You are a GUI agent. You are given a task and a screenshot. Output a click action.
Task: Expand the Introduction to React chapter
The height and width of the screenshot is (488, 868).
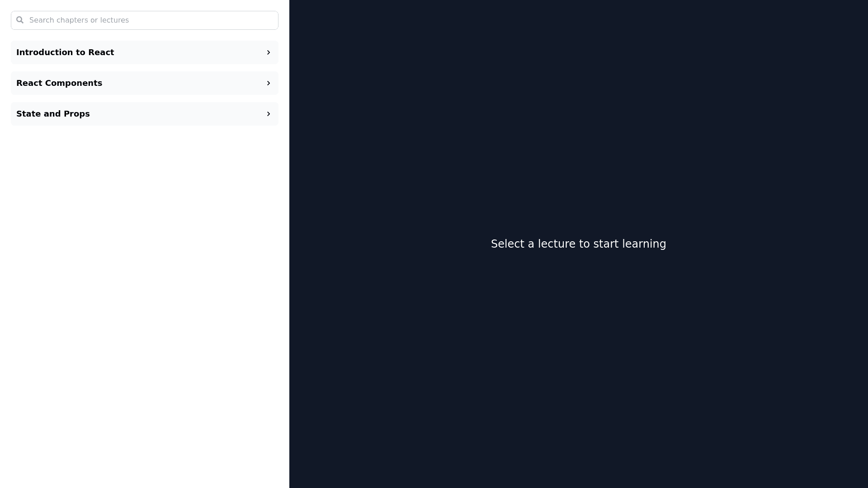point(145,52)
